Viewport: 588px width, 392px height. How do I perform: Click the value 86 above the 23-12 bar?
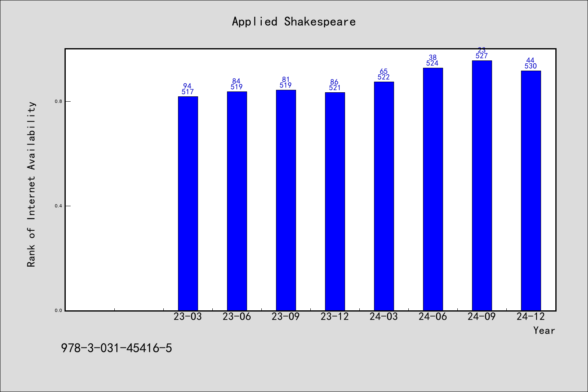click(334, 82)
